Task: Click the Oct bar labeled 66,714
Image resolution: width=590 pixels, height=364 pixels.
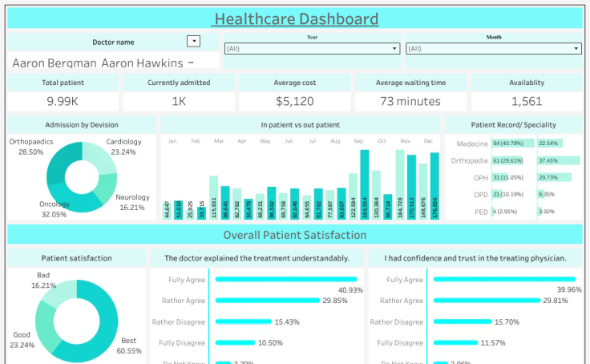Action: pyautogui.click(x=388, y=207)
